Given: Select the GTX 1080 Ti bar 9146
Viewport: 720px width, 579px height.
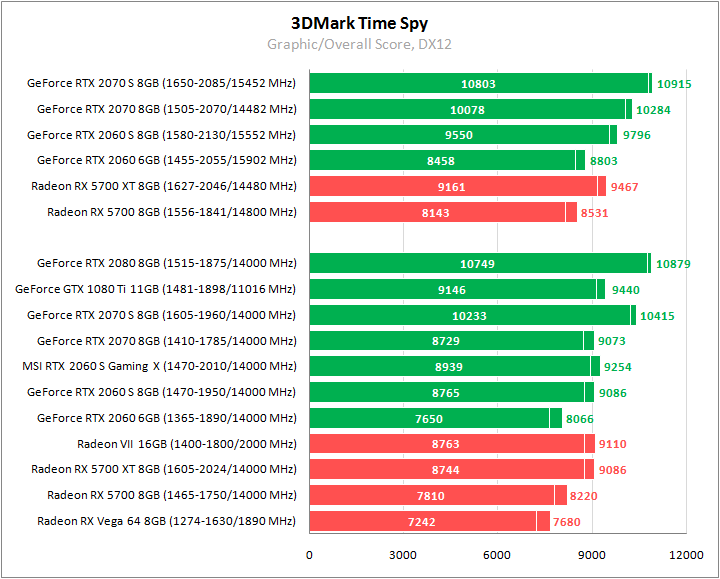Looking at the screenshot, I should point(453,289).
